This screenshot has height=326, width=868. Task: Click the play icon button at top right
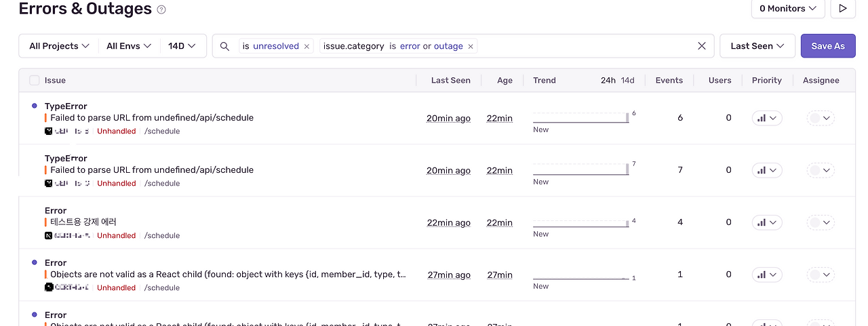click(x=843, y=9)
